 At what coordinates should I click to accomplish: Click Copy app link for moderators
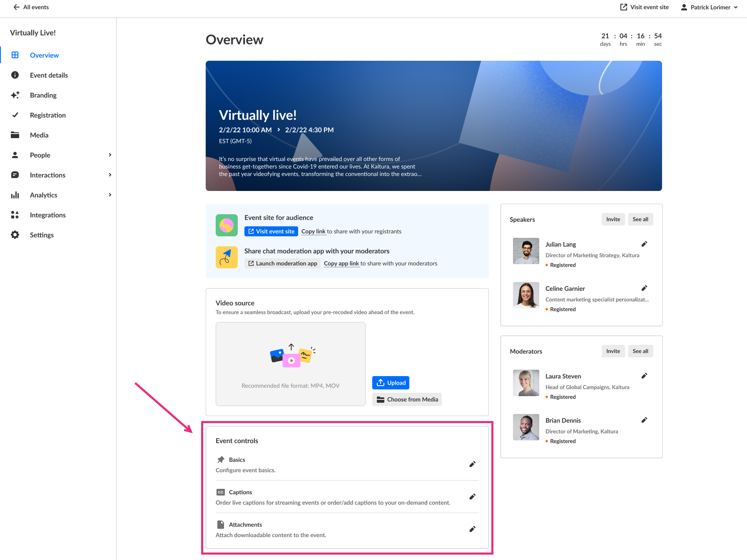341,263
